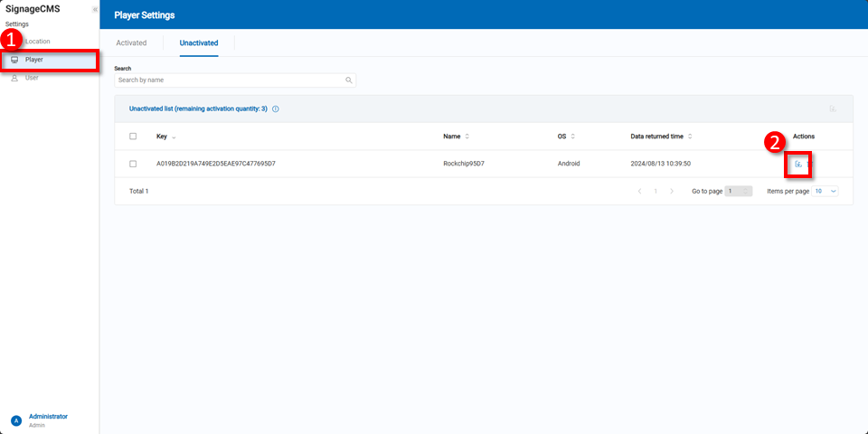868x434 pixels.
Task: Click the Search by name field
Action: pos(235,80)
